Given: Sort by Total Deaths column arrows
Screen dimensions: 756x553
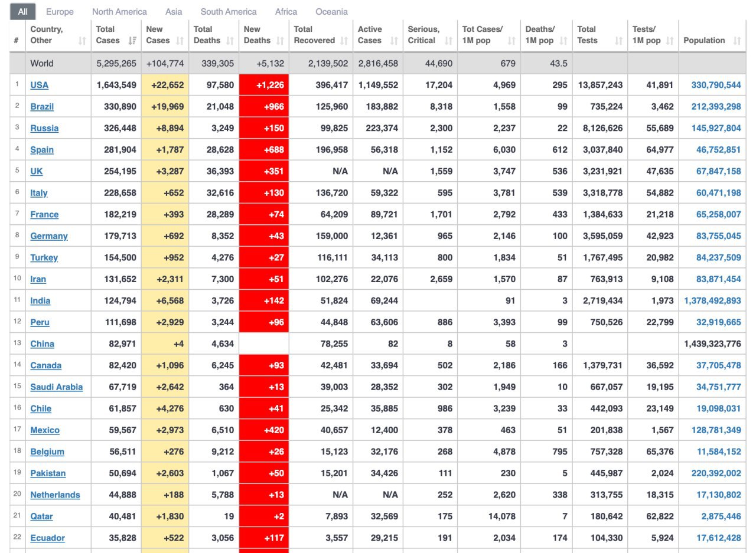Looking at the screenshot, I should click(x=230, y=41).
